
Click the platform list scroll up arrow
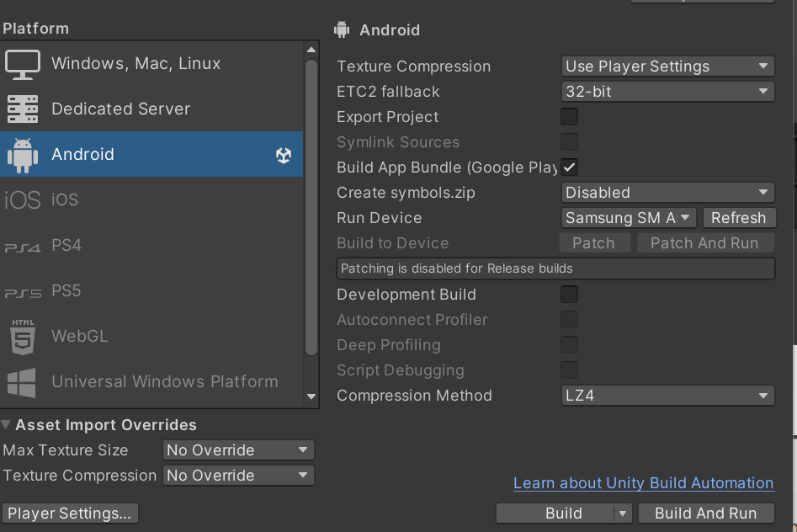pos(311,50)
